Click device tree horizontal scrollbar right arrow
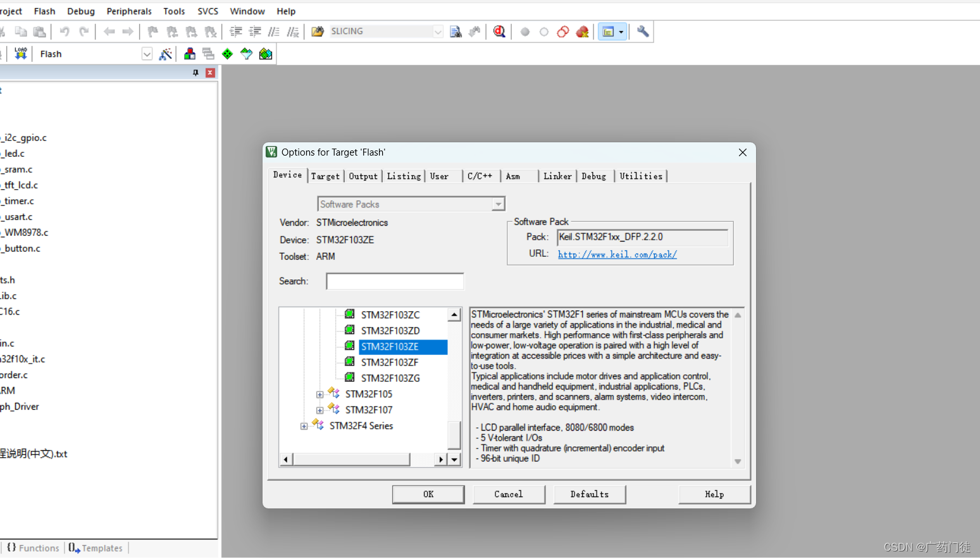The height and width of the screenshot is (559, 980). 441,460
